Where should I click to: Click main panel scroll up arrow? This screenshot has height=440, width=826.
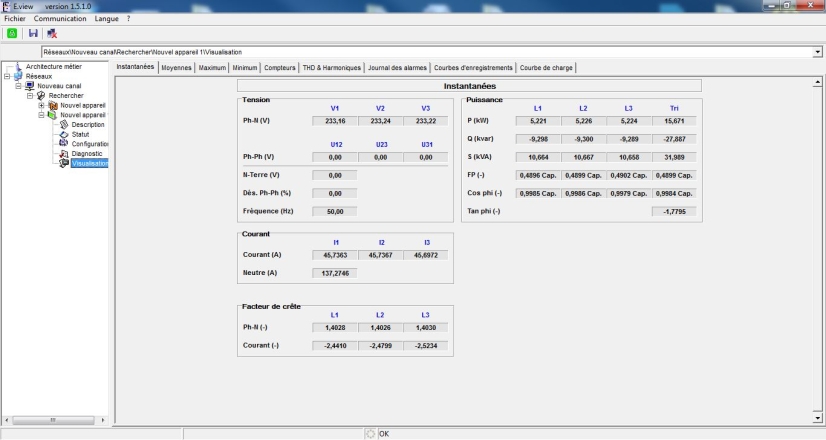(818, 82)
